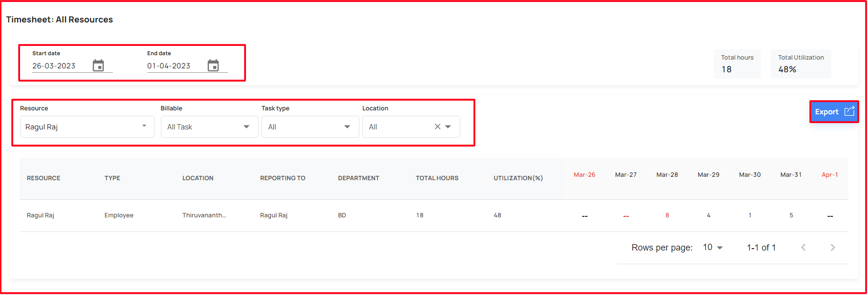This screenshot has height=295, width=868.
Task: Click the truncated Thiruvananth... location cell
Action: coord(204,215)
